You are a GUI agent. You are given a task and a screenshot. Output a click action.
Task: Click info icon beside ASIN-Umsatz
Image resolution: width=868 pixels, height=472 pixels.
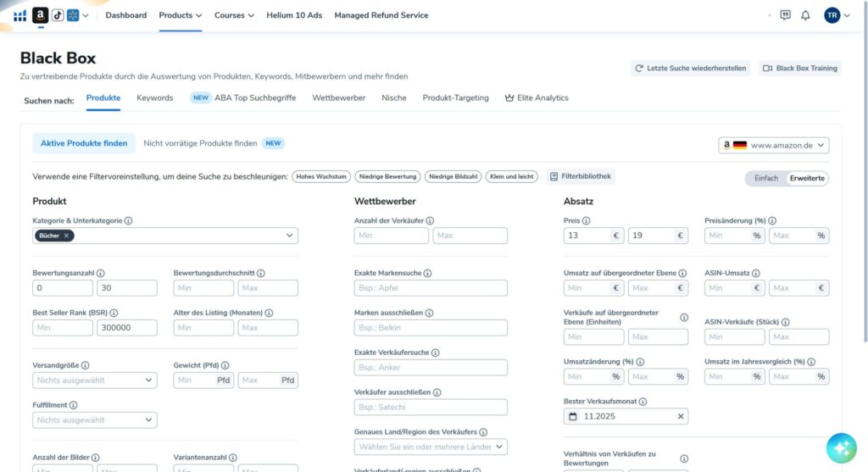click(x=756, y=274)
